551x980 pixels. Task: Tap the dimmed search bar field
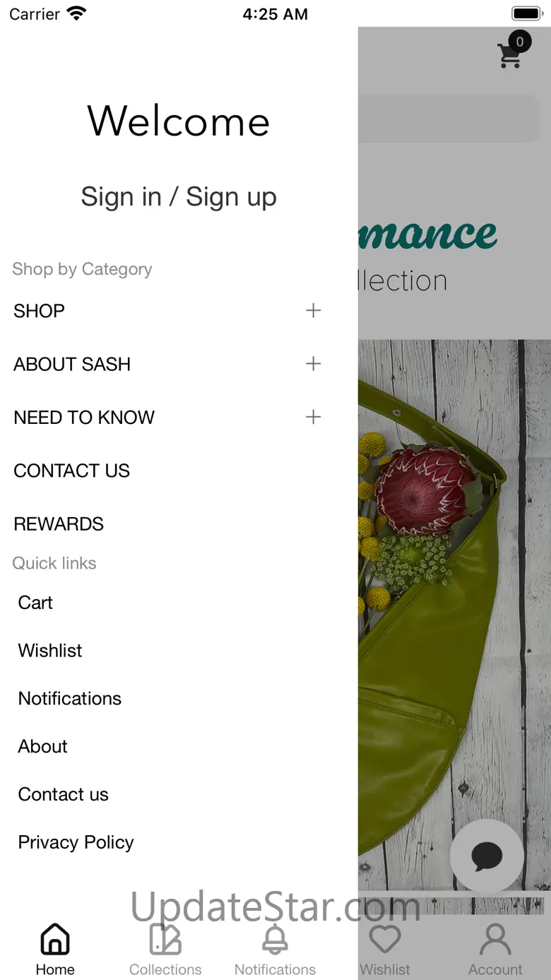point(449,119)
